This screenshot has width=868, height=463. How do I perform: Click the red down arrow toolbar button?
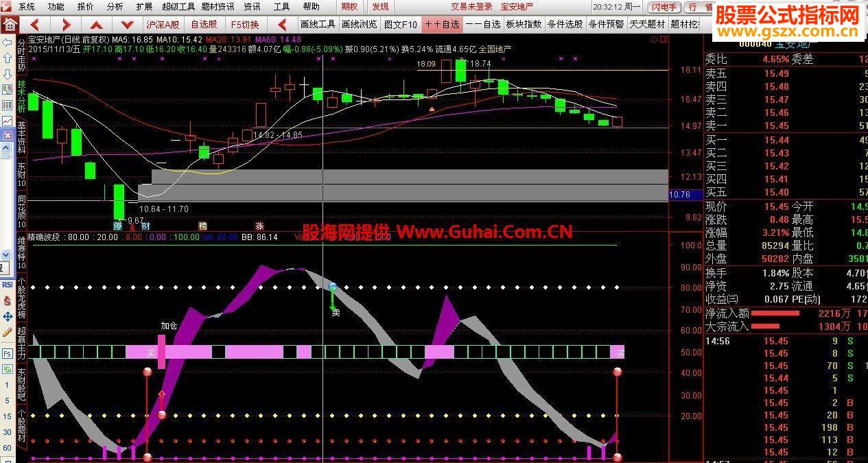pos(127,24)
